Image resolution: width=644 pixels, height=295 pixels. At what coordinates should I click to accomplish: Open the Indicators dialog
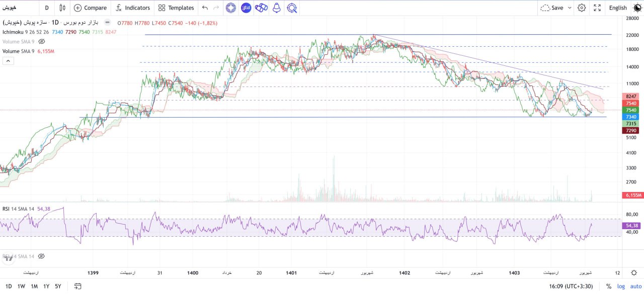(133, 8)
